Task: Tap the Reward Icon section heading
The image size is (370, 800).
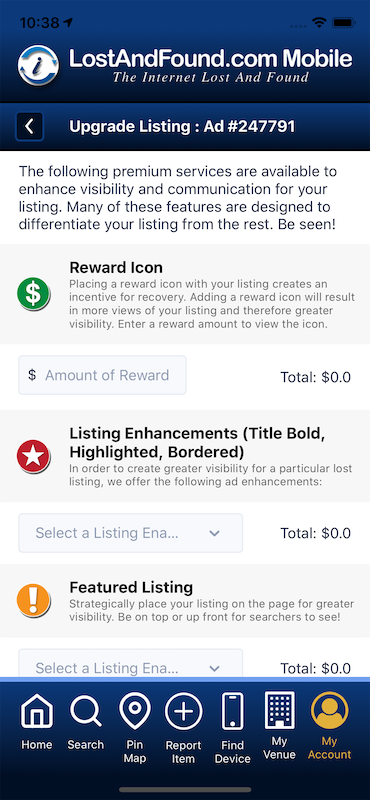Action: (116, 268)
